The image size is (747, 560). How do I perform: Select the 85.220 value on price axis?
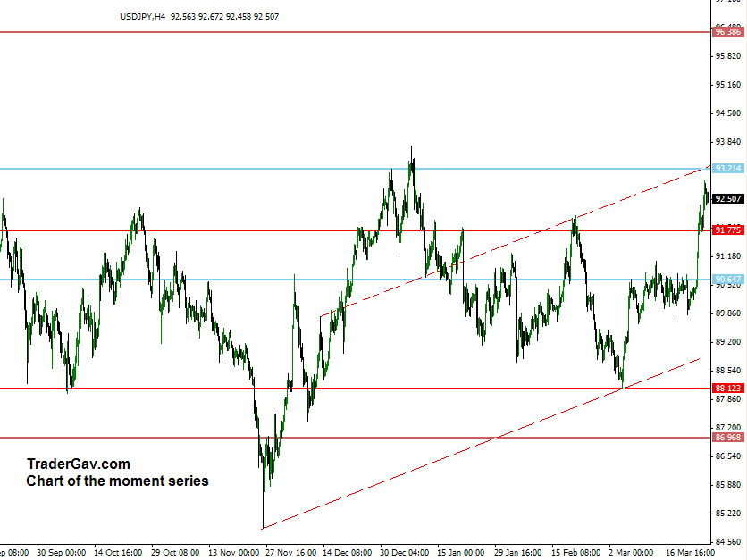[x=728, y=514]
